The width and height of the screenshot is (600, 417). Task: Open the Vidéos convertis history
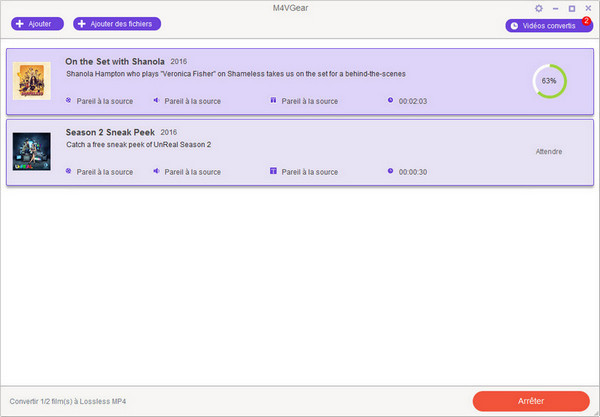(x=549, y=26)
